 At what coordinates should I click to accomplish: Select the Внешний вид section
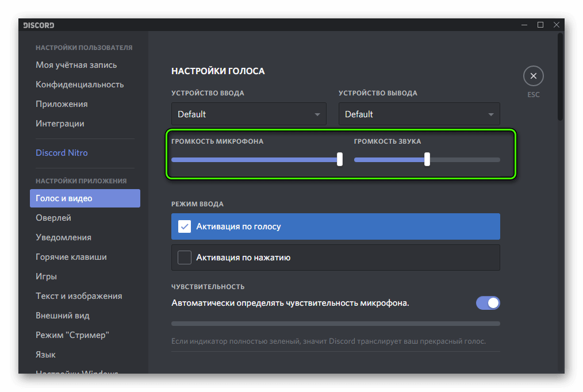pos(63,316)
